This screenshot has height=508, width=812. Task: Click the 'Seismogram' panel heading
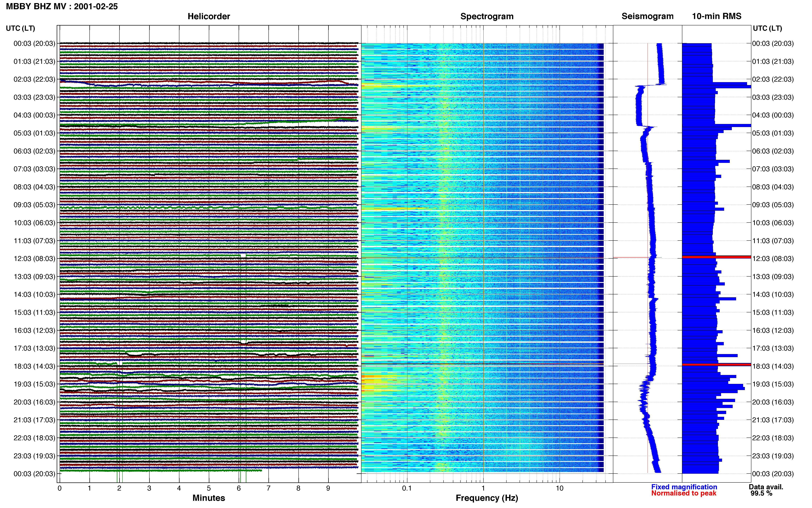(x=648, y=16)
